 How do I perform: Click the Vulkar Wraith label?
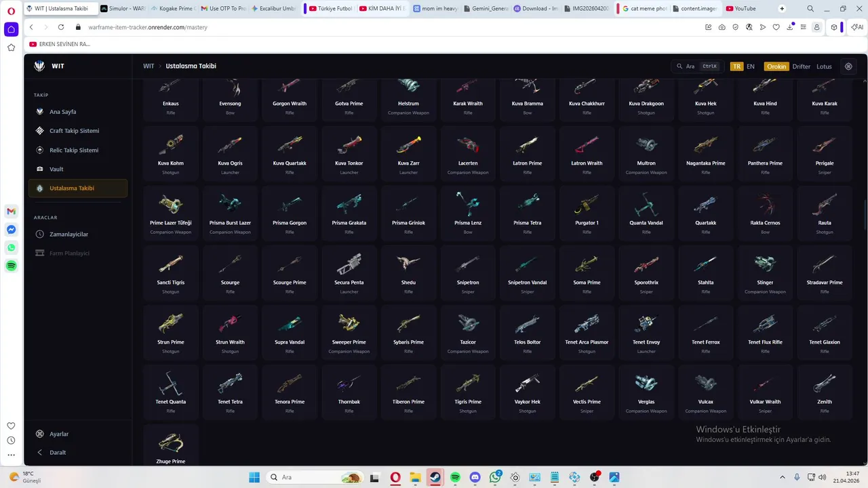tap(765, 402)
